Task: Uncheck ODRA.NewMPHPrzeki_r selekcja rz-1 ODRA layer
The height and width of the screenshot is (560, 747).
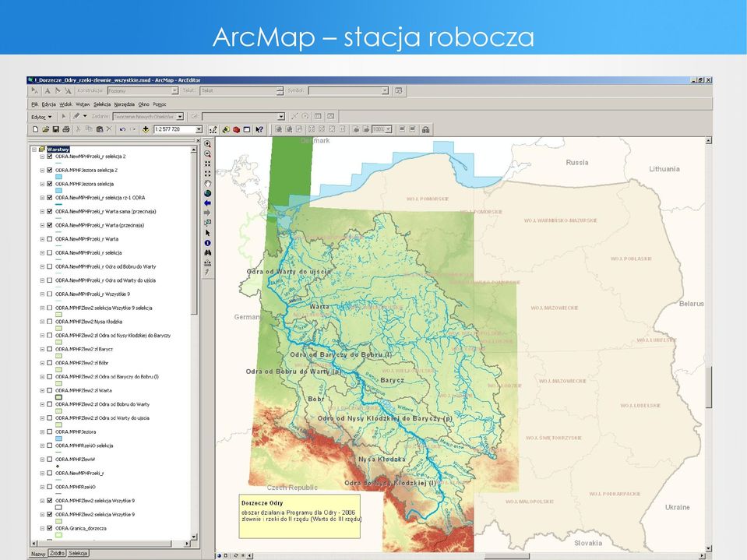Action: (50, 198)
